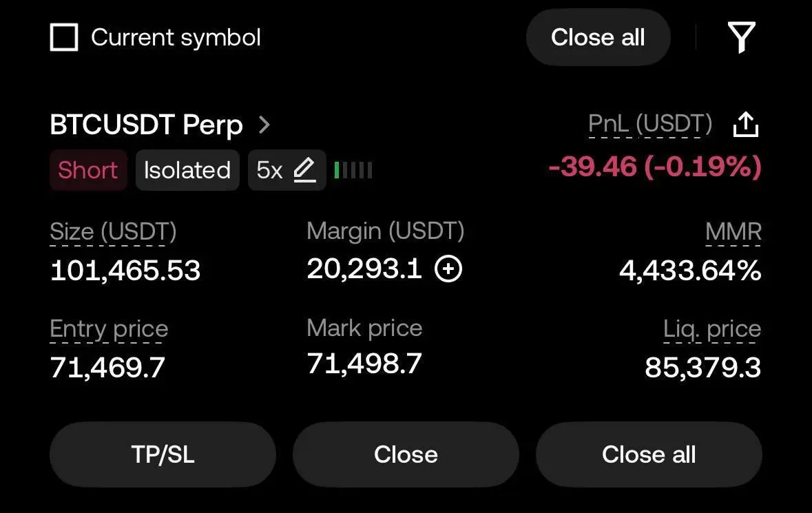Click the add margin plus icon
This screenshot has height=513, width=812.
tap(448, 269)
